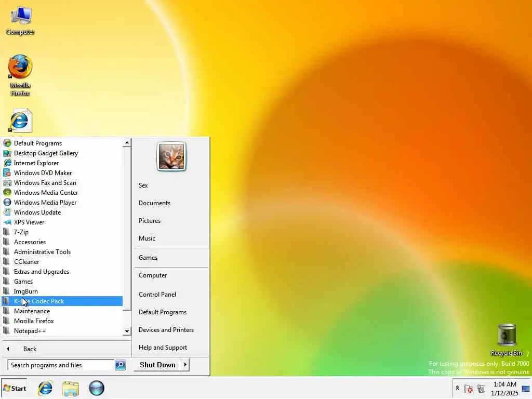Image resolution: width=532 pixels, height=399 pixels.
Task: Open the Shut Down options arrow
Action: point(185,365)
